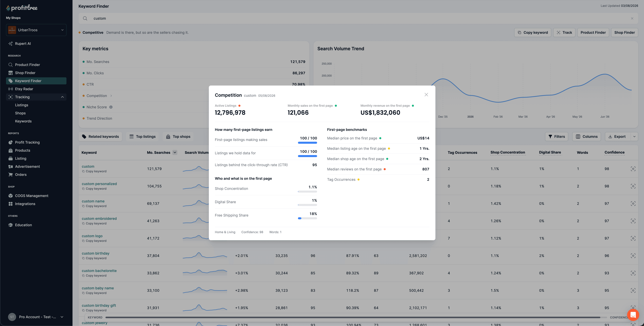644x326 pixels.
Task: Click the track target icon in the custom row
Action: [633, 169]
